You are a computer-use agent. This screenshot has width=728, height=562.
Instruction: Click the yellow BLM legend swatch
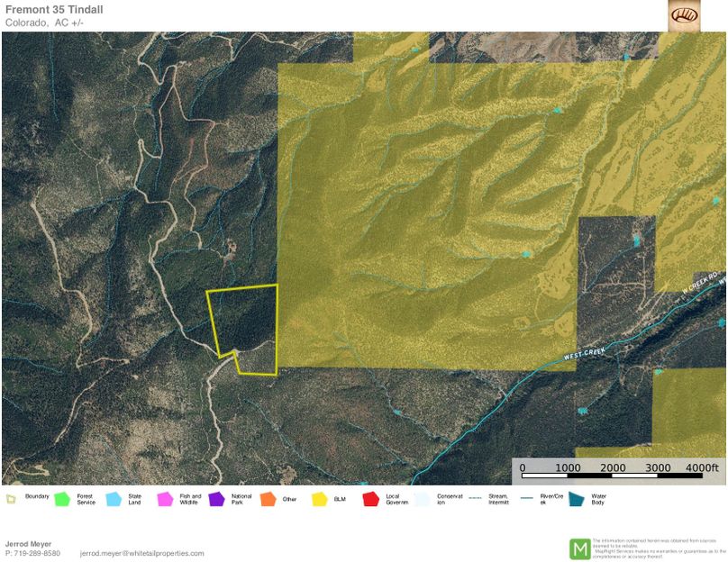click(319, 498)
